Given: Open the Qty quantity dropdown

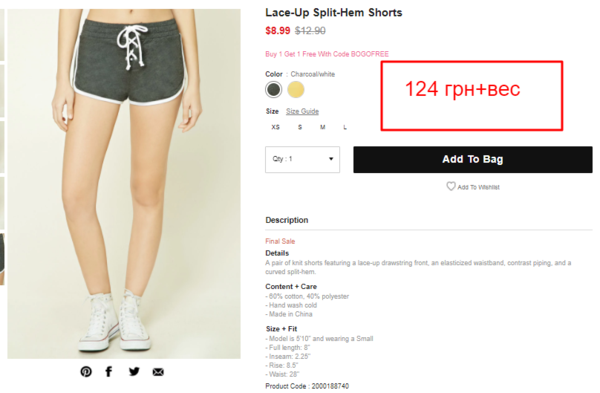Looking at the screenshot, I should 302,159.
